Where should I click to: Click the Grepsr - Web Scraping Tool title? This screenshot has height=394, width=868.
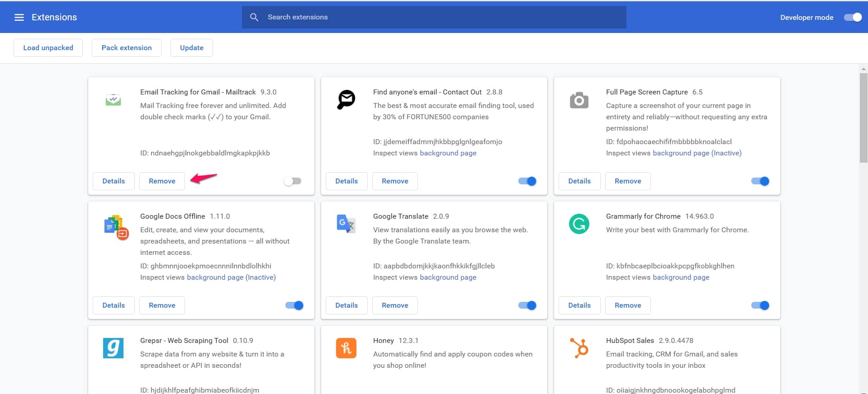click(184, 341)
